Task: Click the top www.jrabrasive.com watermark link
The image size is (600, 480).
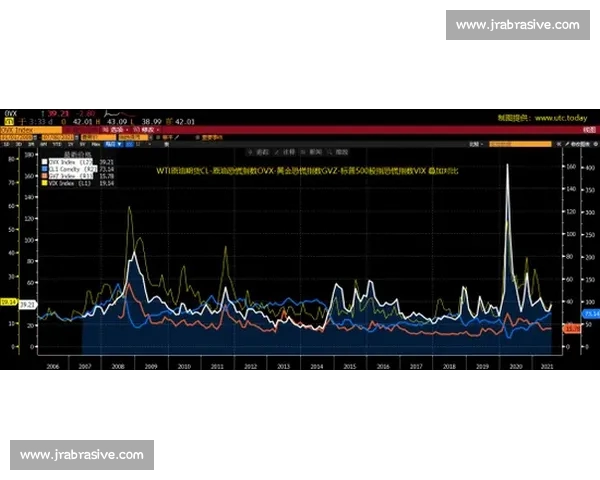Action: coord(517,25)
